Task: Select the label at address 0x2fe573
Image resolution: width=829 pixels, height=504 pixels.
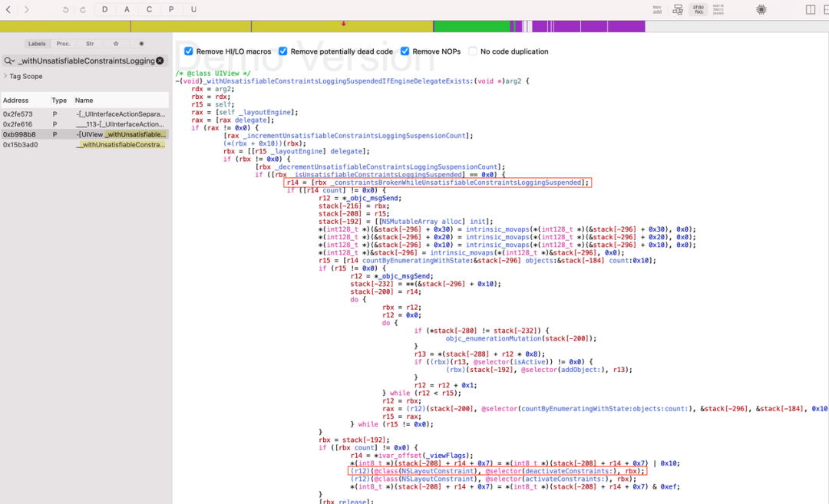Action: click(x=84, y=114)
